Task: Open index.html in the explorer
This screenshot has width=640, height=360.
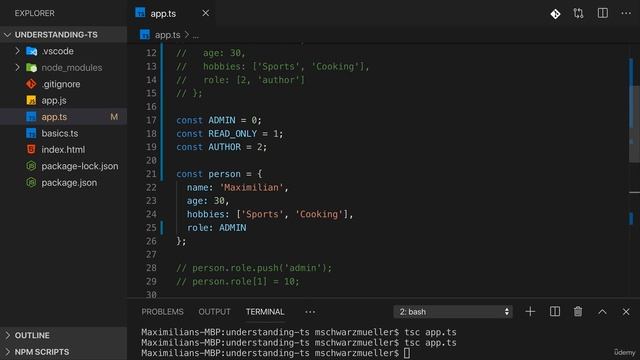Action: 63,149
